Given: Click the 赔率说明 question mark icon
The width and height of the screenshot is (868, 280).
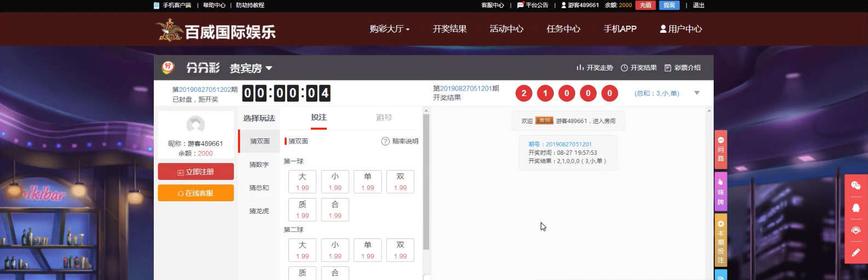Looking at the screenshot, I should [385, 142].
